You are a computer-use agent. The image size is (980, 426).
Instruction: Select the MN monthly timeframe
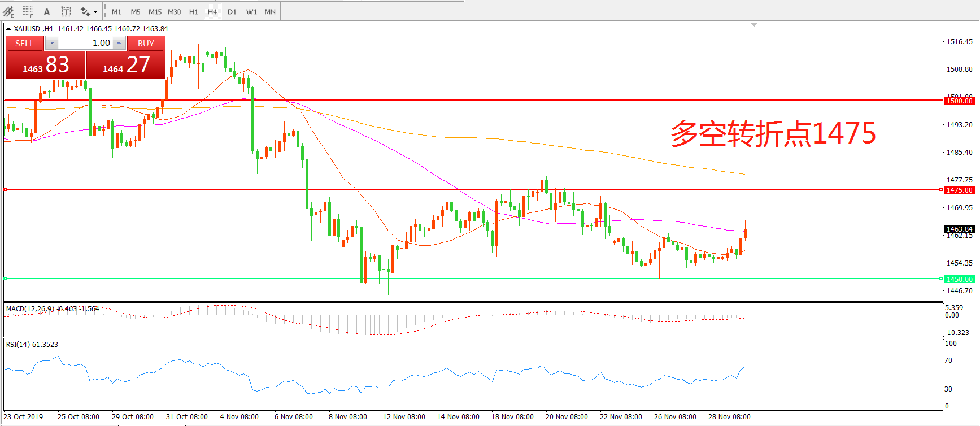[x=270, y=11]
